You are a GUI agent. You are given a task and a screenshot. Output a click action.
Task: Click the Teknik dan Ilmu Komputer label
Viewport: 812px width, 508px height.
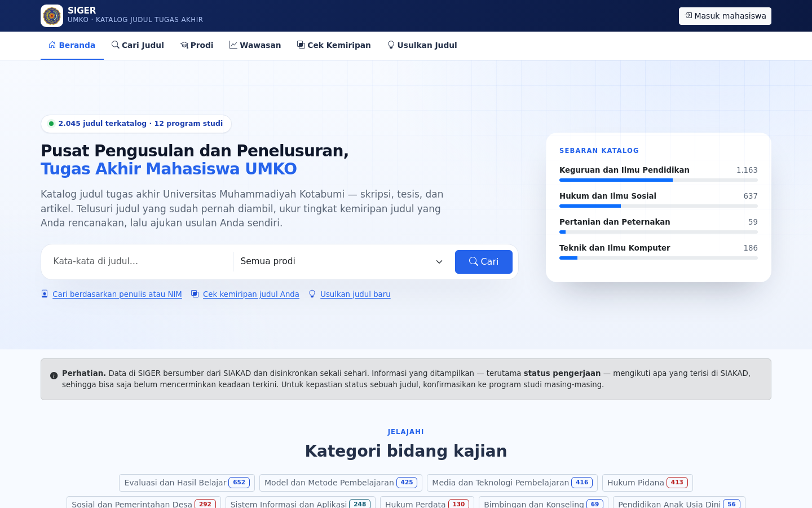pos(615,248)
